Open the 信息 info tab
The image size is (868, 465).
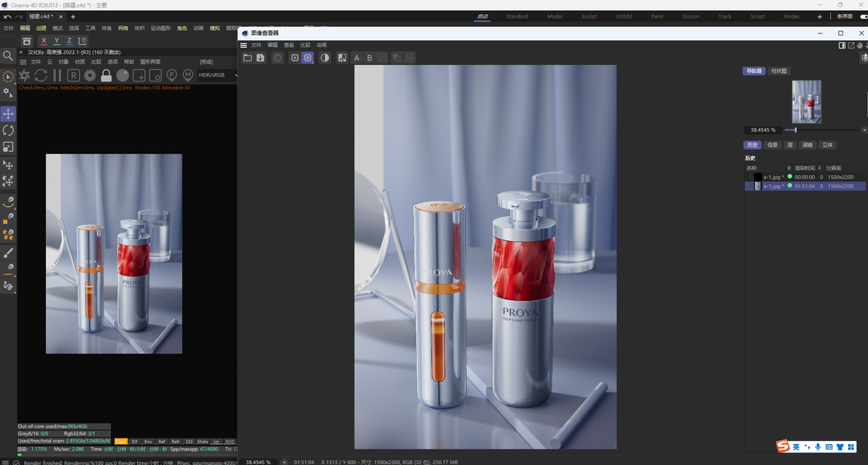click(773, 145)
